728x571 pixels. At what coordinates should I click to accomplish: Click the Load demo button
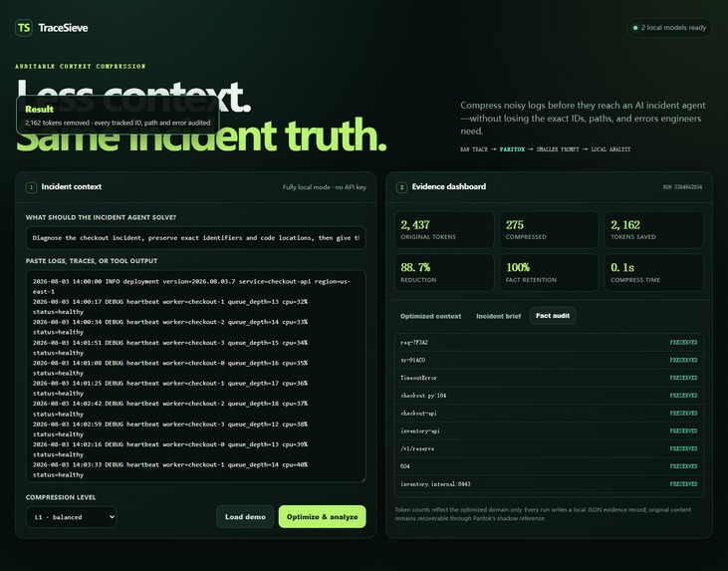click(x=245, y=516)
